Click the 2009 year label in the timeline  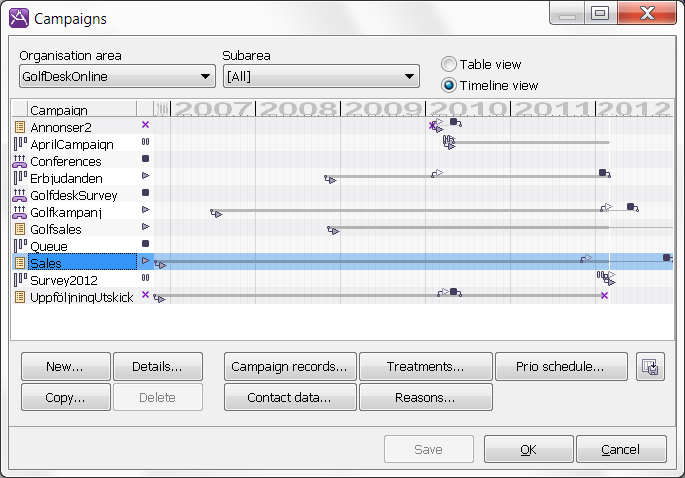tap(383, 108)
